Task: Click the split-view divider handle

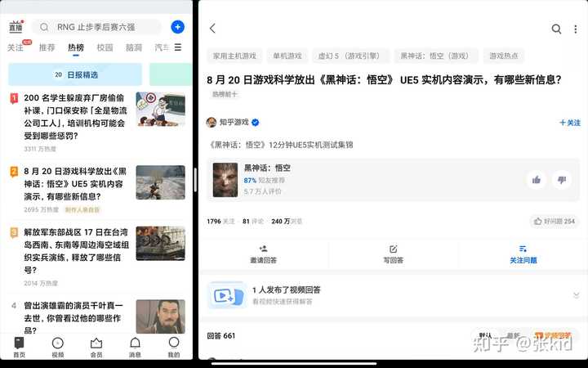Action: (195, 180)
